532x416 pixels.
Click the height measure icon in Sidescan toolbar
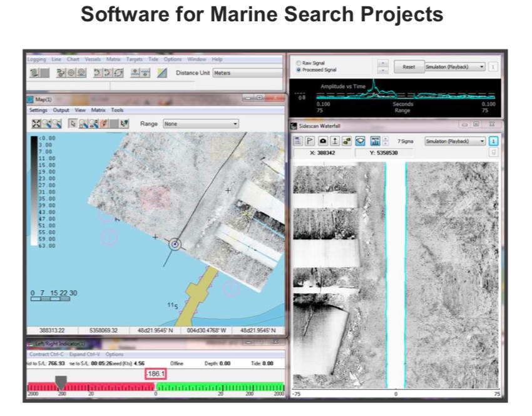click(335, 141)
